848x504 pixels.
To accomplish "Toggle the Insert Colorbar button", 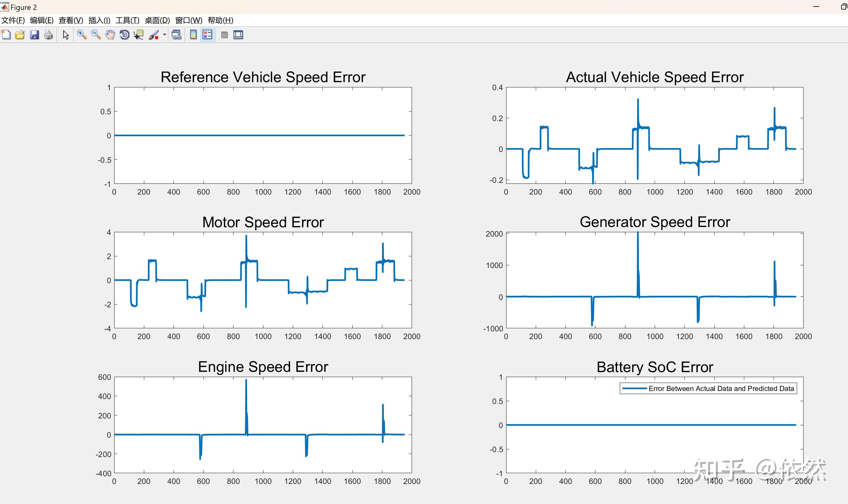I will point(193,35).
